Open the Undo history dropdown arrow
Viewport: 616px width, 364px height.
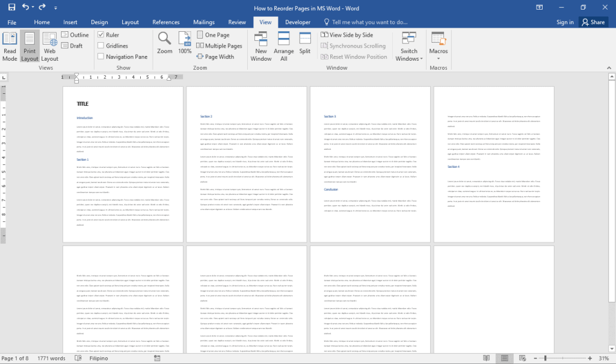click(33, 7)
